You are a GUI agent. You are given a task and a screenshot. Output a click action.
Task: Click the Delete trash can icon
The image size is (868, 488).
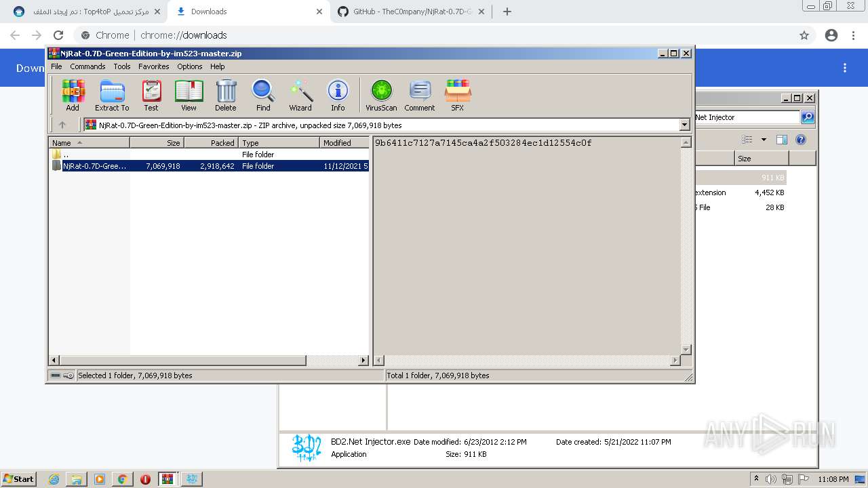[x=226, y=96]
